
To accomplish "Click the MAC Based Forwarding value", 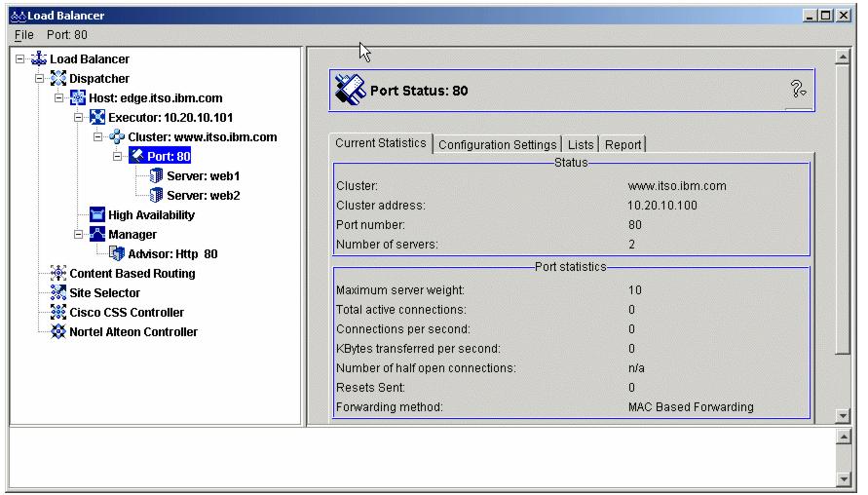I will click(691, 407).
